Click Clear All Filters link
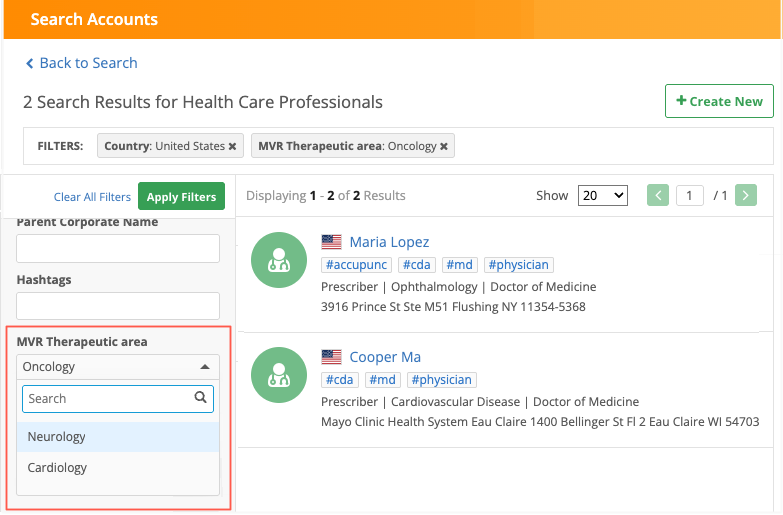The height and width of the screenshot is (515, 783). [92, 197]
